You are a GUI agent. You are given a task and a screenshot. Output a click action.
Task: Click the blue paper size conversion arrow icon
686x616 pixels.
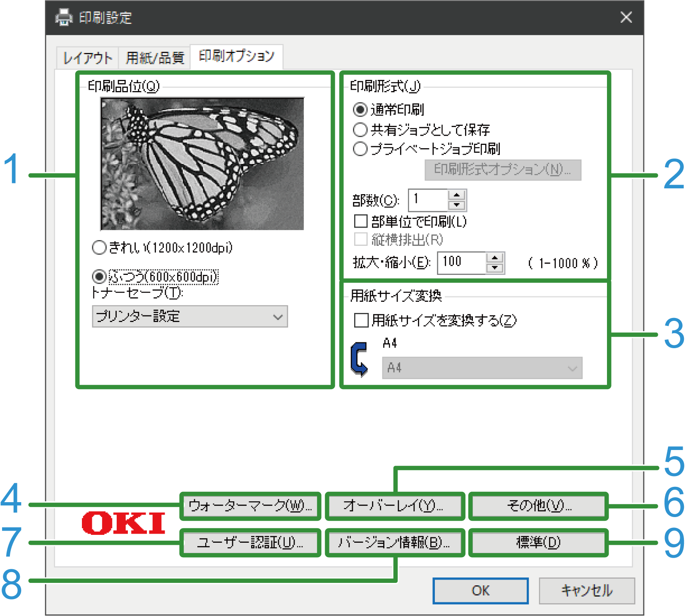click(x=359, y=359)
